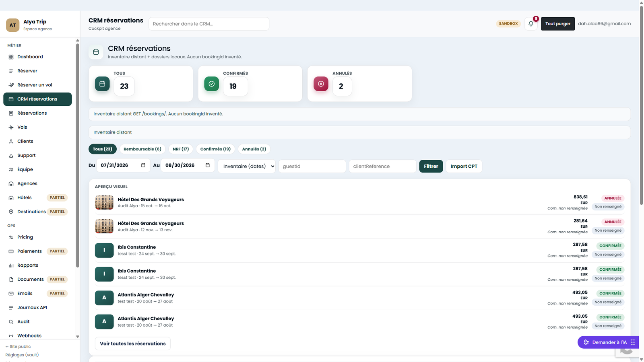Click the Vols plane icon in sidebar

[11, 128]
